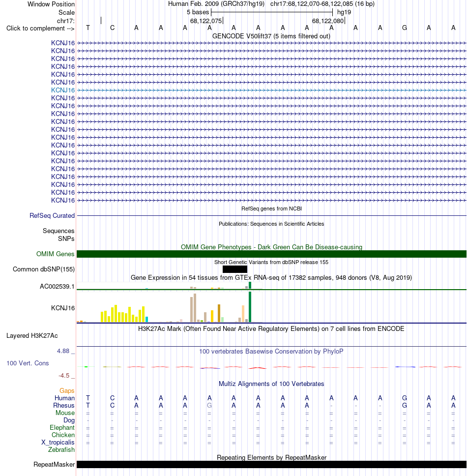Open the RefSeq Curated track label
The height and width of the screenshot is (476, 467).
tap(52, 215)
